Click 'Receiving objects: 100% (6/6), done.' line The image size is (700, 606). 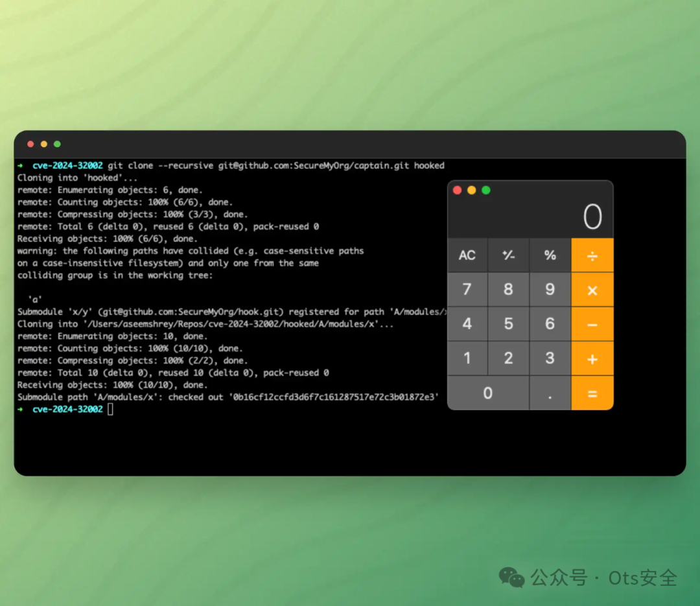107,239
